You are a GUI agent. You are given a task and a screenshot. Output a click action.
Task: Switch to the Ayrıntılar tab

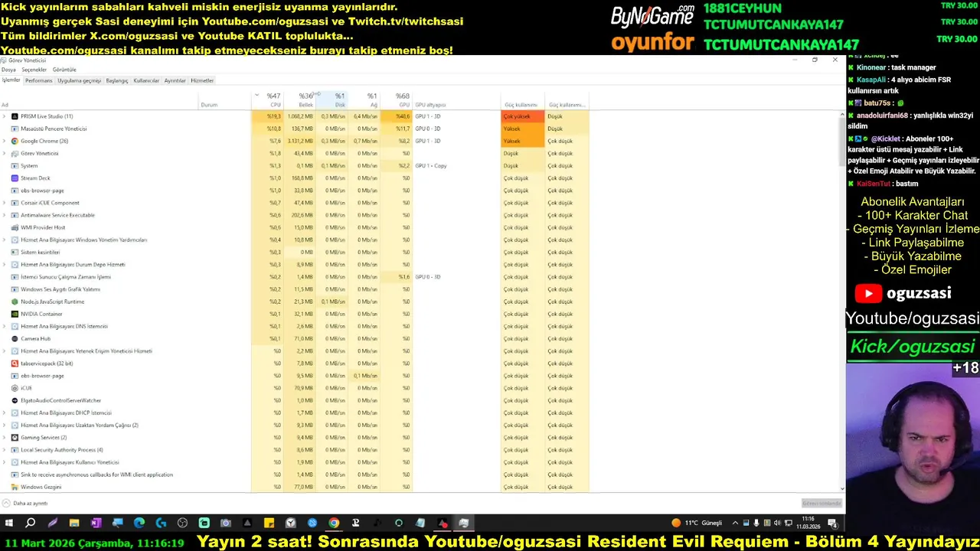[175, 80]
